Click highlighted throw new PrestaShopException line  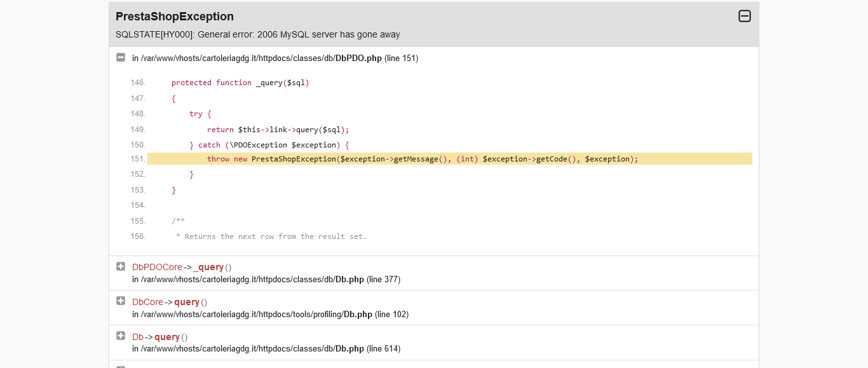422,159
